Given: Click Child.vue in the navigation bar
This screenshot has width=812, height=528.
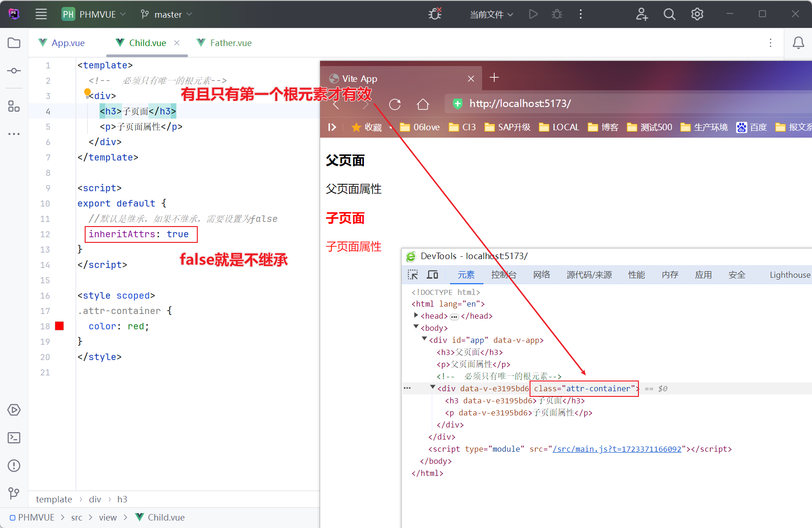Looking at the screenshot, I should [x=160, y=517].
